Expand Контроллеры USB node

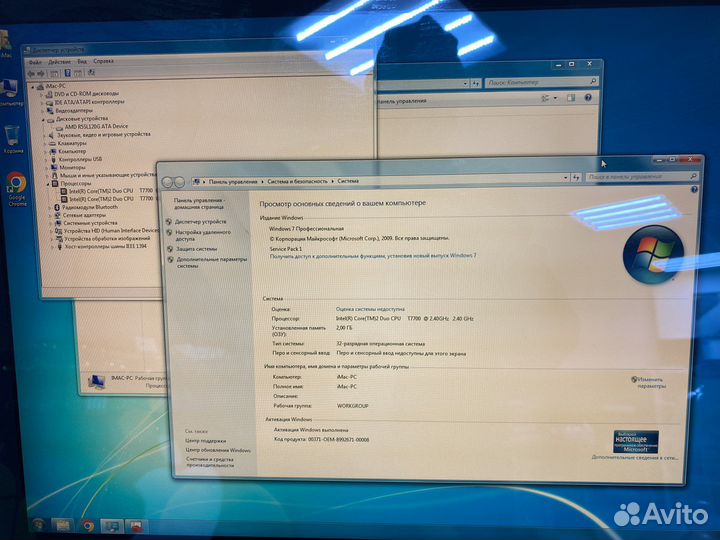coord(46,160)
